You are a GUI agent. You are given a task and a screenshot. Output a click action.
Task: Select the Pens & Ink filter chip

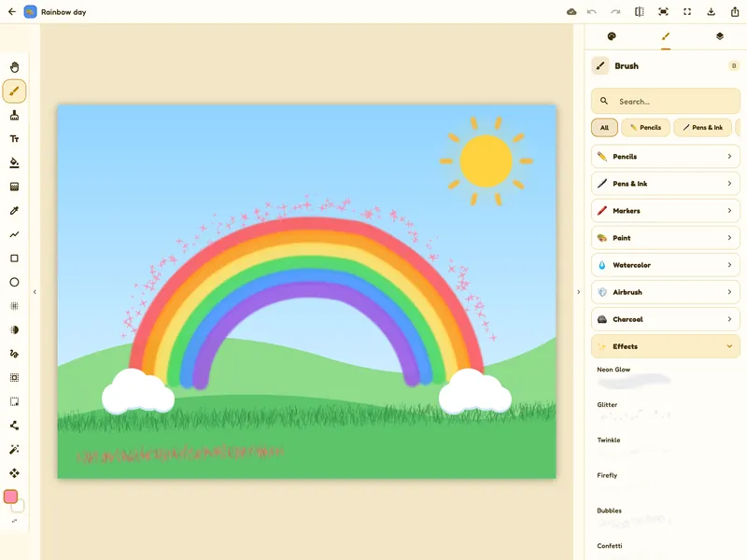pyautogui.click(x=703, y=128)
